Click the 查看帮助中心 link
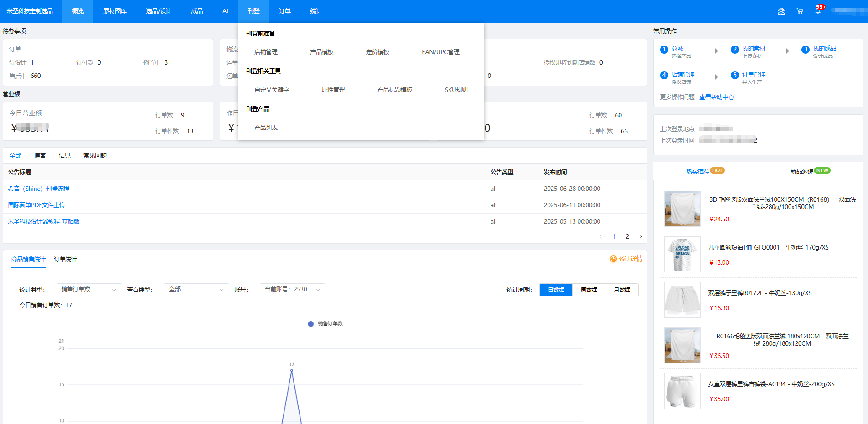868x424 pixels. [x=716, y=97]
